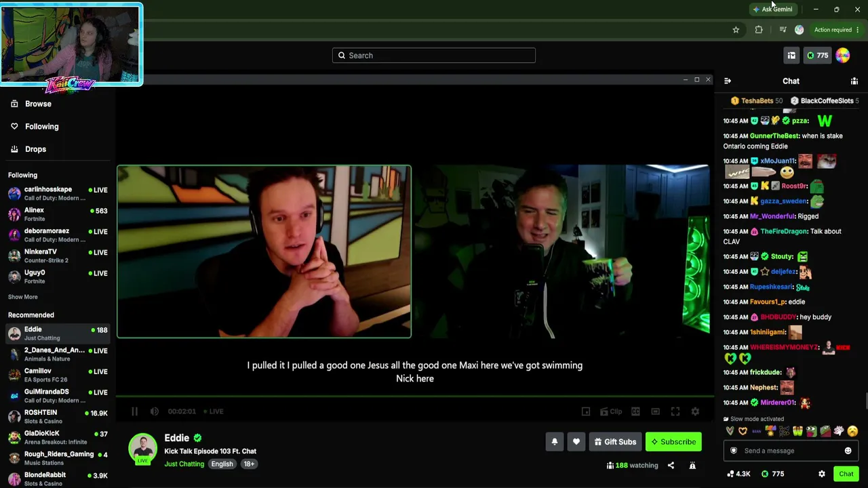Open chat settings gear icon
Image resolution: width=868 pixels, height=488 pixels.
click(822, 474)
